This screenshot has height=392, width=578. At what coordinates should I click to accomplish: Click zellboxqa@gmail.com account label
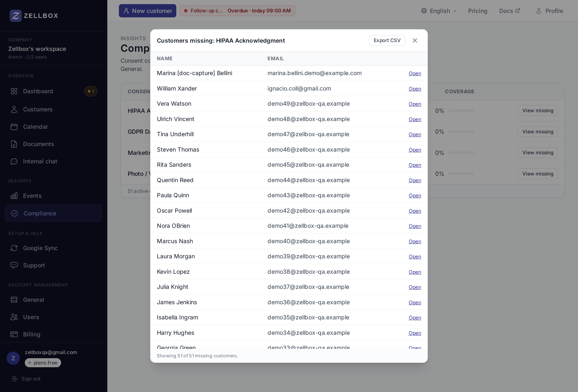(x=51, y=352)
